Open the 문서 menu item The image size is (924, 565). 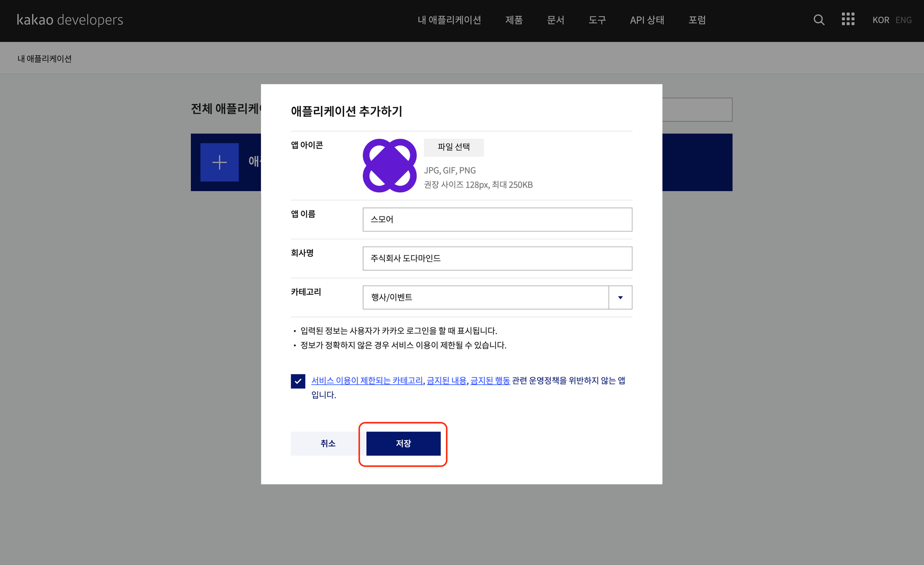pyautogui.click(x=555, y=20)
